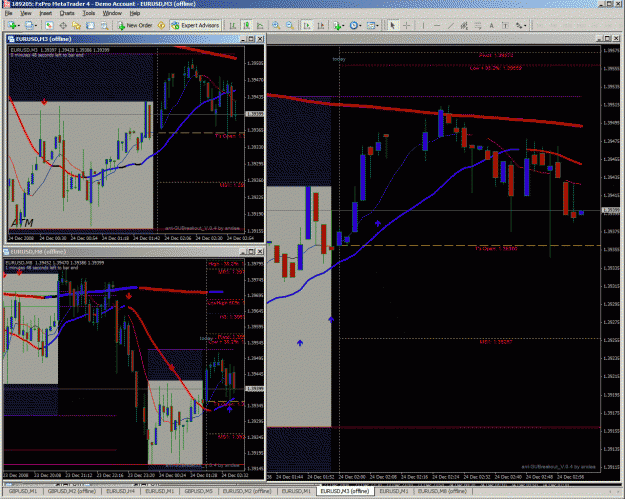Image resolution: width=625 pixels, height=499 pixels.
Task: Switch to the GBPUSD,M1 chart tab
Action: 23,491
